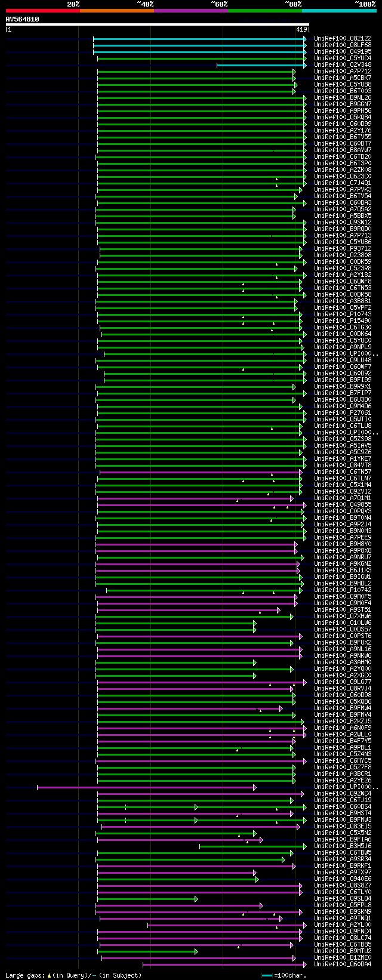
Task: Select hit UniRef100_B7FIP7
Action: (343, 393)
